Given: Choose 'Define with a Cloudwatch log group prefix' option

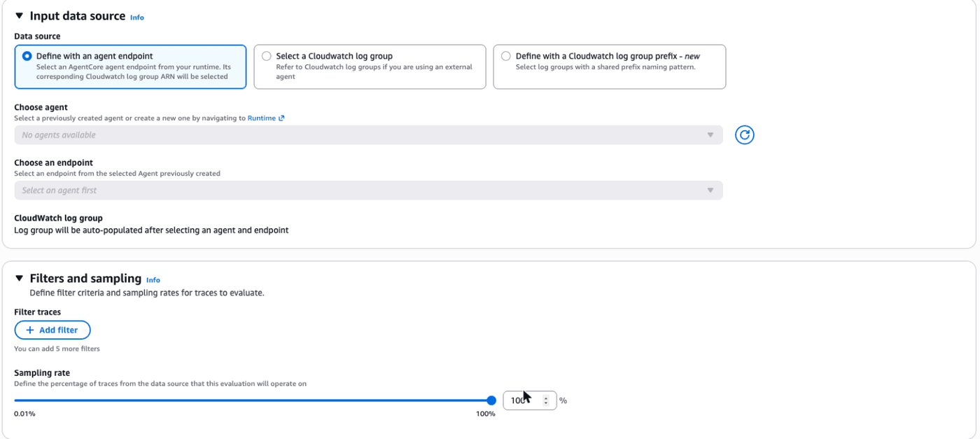Looking at the screenshot, I should (x=505, y=56).
